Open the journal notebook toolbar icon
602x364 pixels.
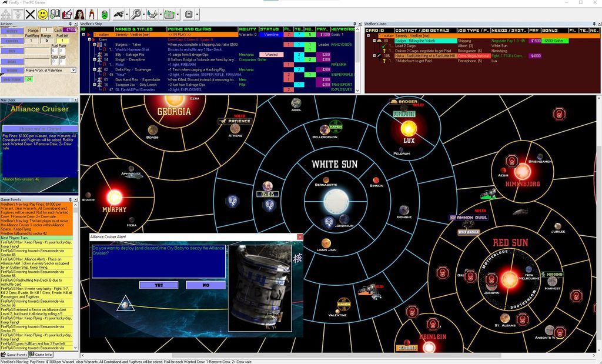click(54, 14)
